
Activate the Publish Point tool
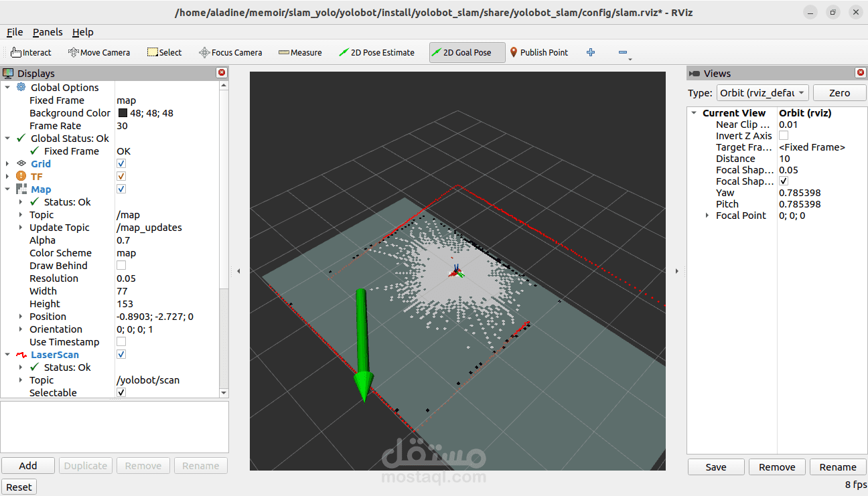(539, 52)
